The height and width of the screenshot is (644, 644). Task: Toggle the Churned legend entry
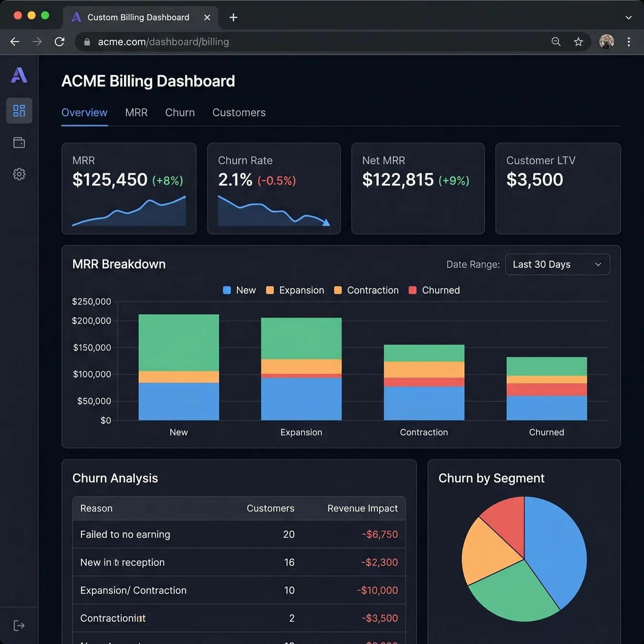pos(434,290)
